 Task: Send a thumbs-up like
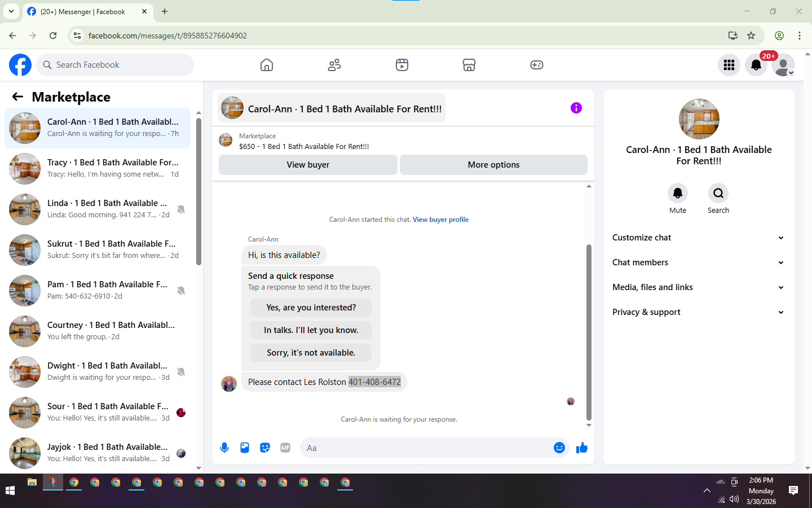[582, 448]
